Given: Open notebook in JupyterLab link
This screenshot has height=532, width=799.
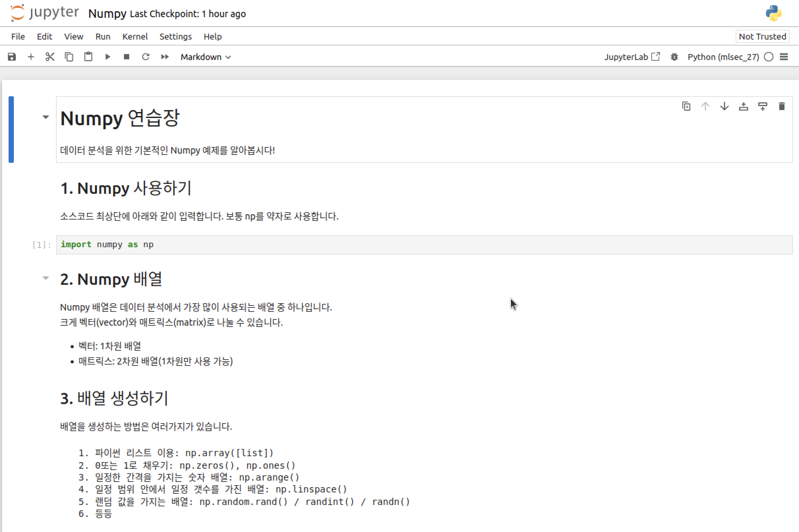Looking at the screenshot, I should [x=632, y=57].
